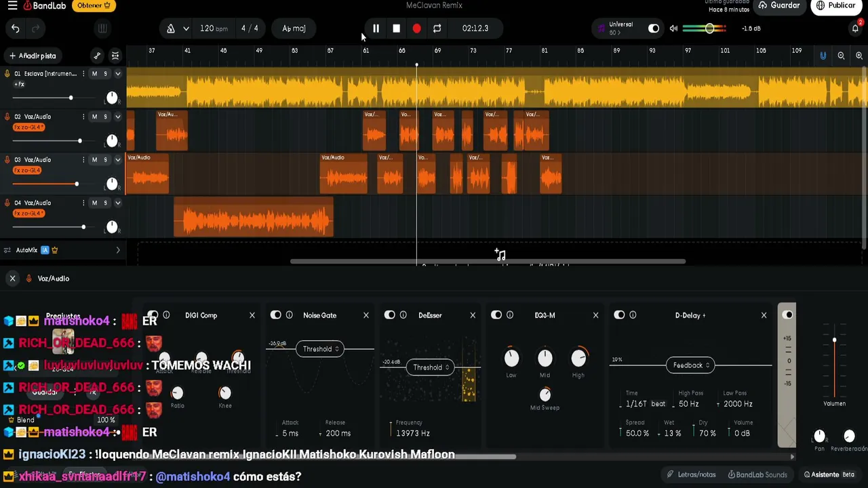Show info for the EQ3-M effect
Image resolution: width=868 pixels, height=488 pixels.
click(x=510, y=315)
